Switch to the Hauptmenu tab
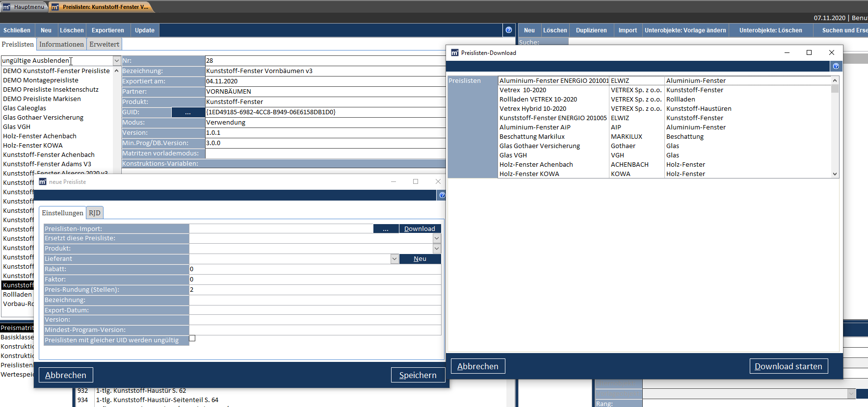 coord(24,7)
